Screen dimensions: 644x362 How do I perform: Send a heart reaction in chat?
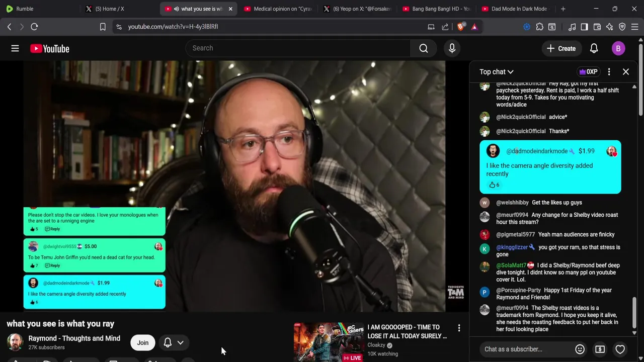click(x=620, y=349)
